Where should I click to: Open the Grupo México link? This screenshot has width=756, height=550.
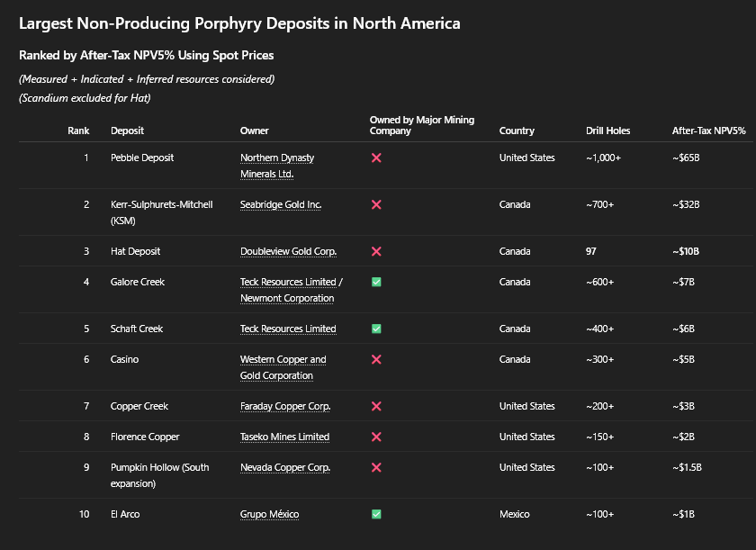pyautogui.click(x=269, y=514)
